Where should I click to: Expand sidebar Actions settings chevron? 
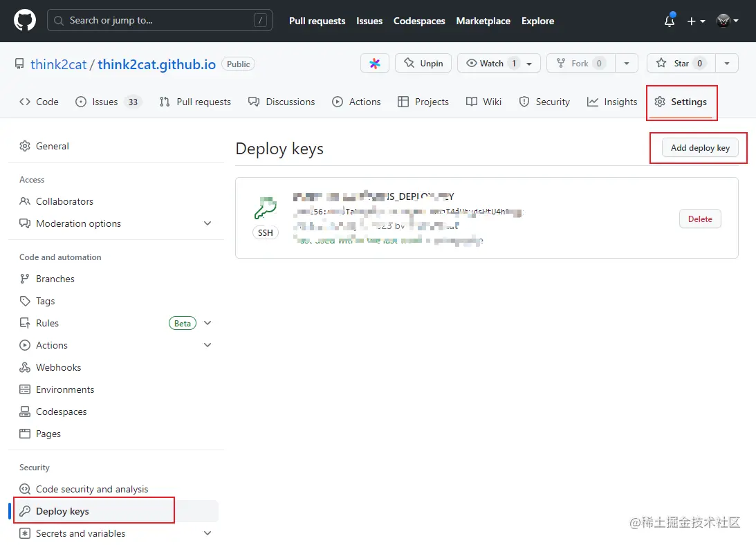[208, 345]
